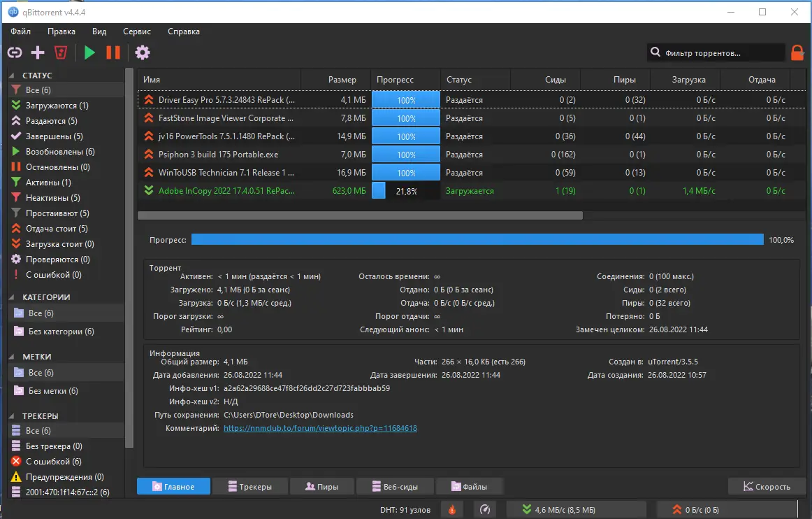
Task: Select the Неактивны (5) status filter
Action: pyautogui.click(x=66, y=197)
